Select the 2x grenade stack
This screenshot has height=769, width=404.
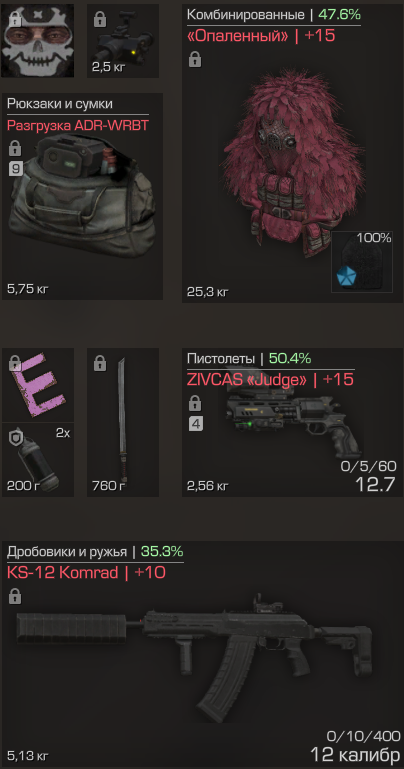pyautogui.click(x=38, y=460)
